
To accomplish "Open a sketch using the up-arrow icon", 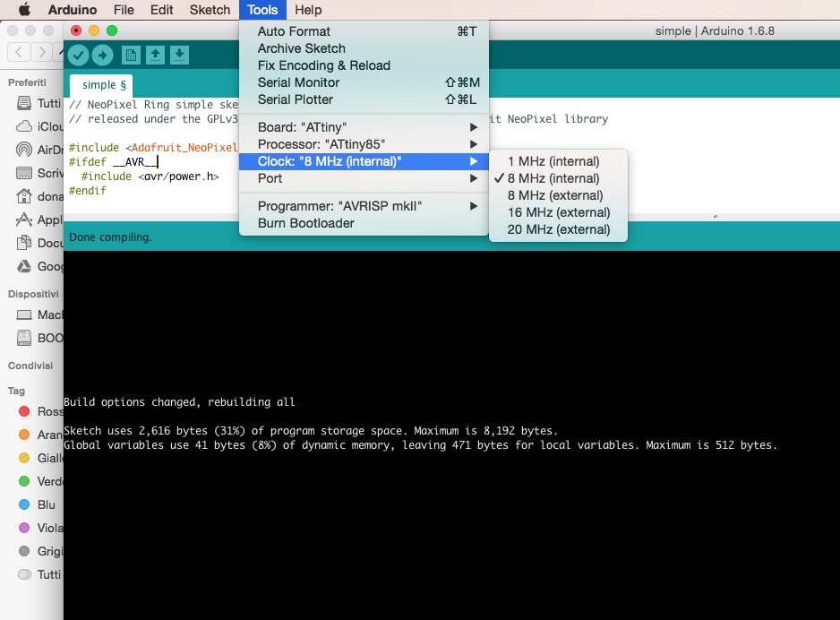I will (x=155, y=55).
